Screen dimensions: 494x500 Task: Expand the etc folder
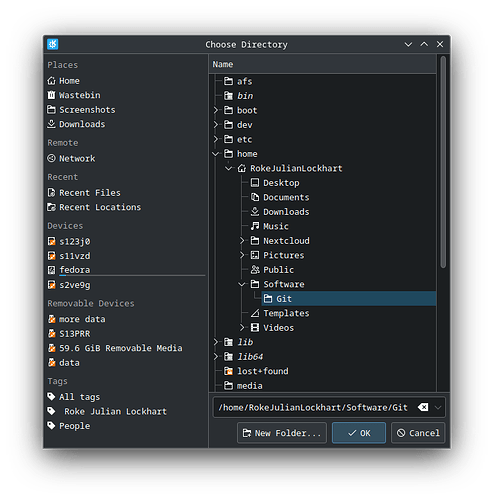coord(216,139)
